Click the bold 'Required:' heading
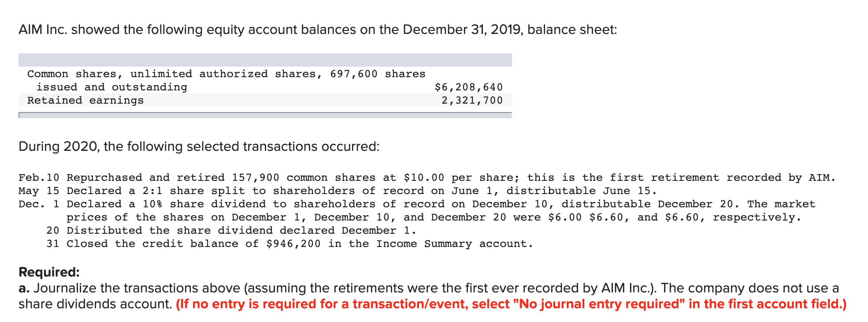 tap(49, 272)
